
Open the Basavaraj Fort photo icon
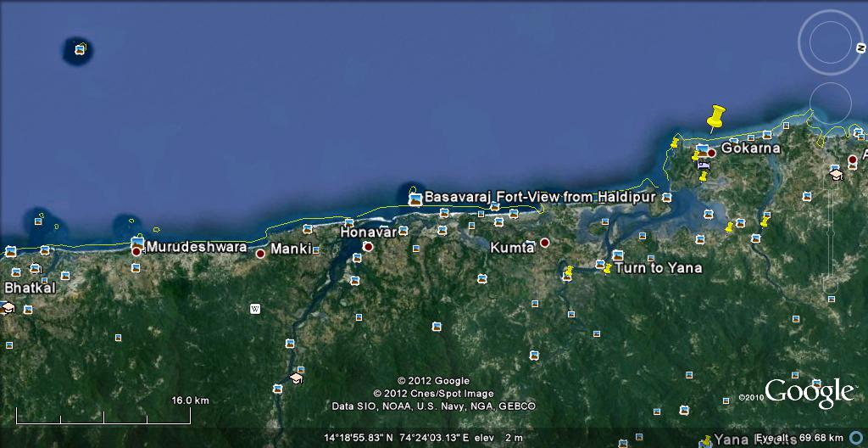pos(415,199)
